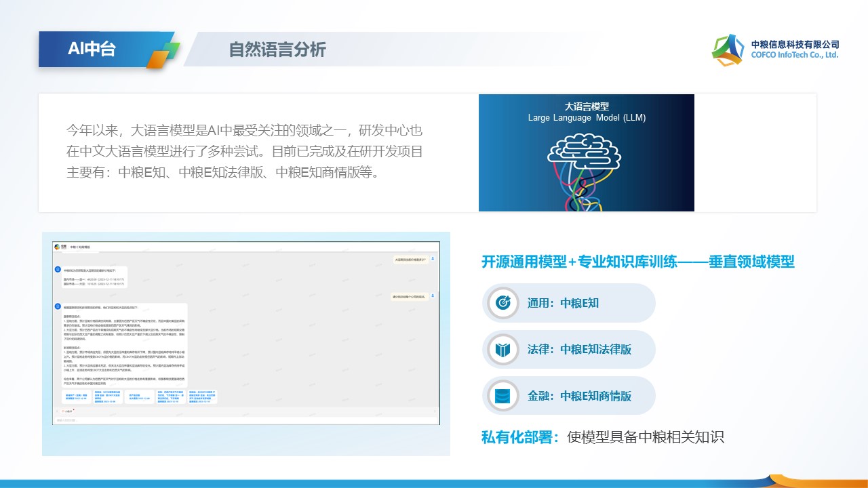Click the top user avatar on chat right

coord(433,258)
